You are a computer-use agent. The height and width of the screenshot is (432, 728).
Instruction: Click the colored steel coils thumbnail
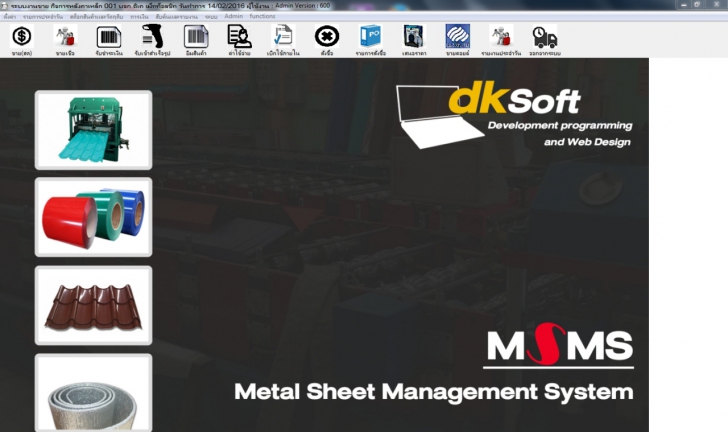point(93,217)
